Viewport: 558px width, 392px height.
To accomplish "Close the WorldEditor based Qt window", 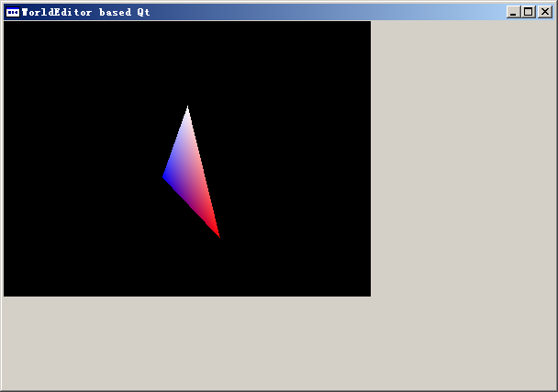I will pos(544,12).
